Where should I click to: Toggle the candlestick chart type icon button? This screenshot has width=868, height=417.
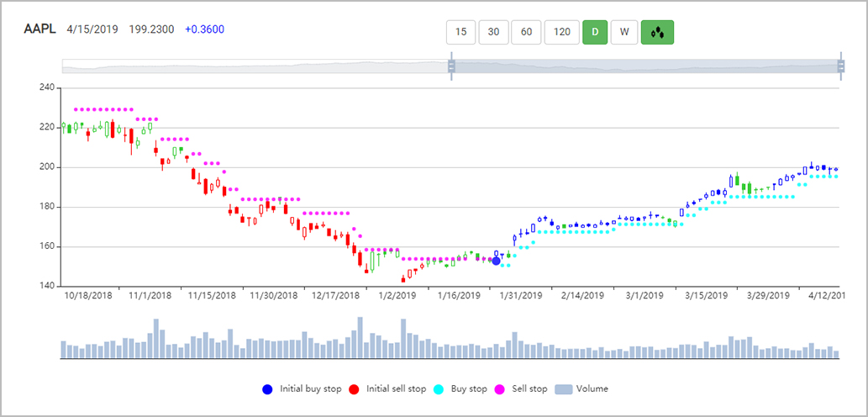tap(657, 33)
